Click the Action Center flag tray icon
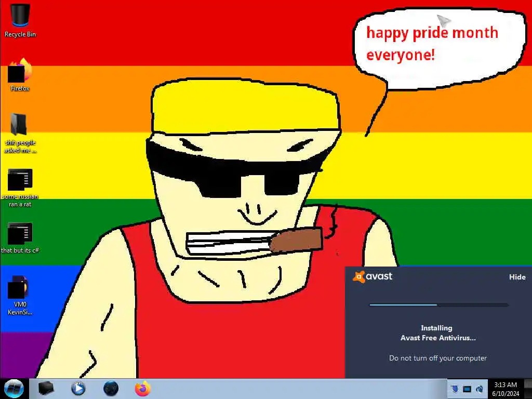 tap(455, 389)
